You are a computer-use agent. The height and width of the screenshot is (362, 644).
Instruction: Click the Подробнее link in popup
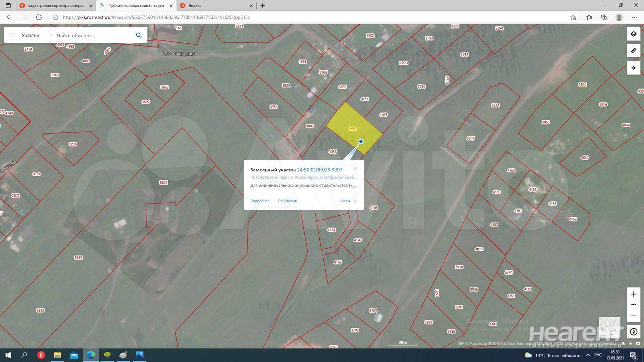[x=260, y=201]
